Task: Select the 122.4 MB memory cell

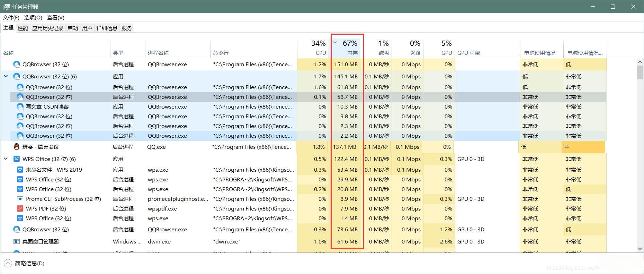Action: (x=345, y=159)
